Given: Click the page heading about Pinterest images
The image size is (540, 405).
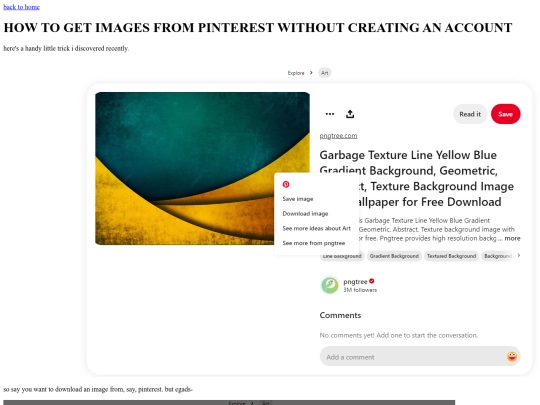Looking at the screenshot, I should point(258,28).
